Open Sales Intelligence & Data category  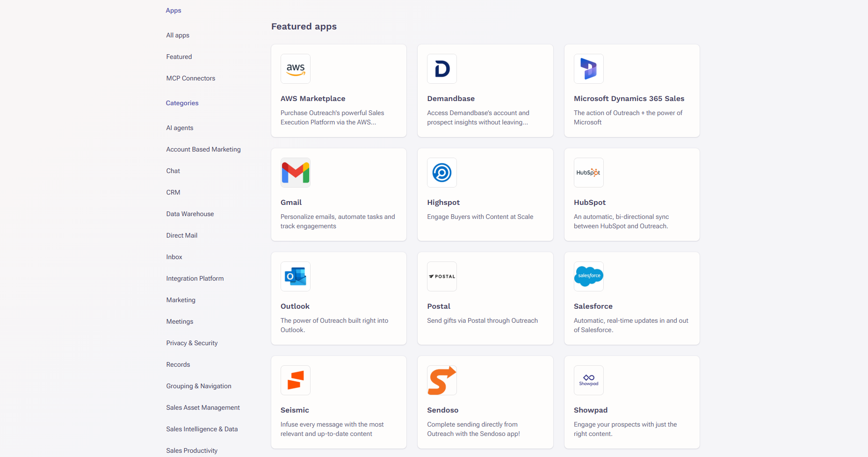pyautogui.click(x=202, y=429)
